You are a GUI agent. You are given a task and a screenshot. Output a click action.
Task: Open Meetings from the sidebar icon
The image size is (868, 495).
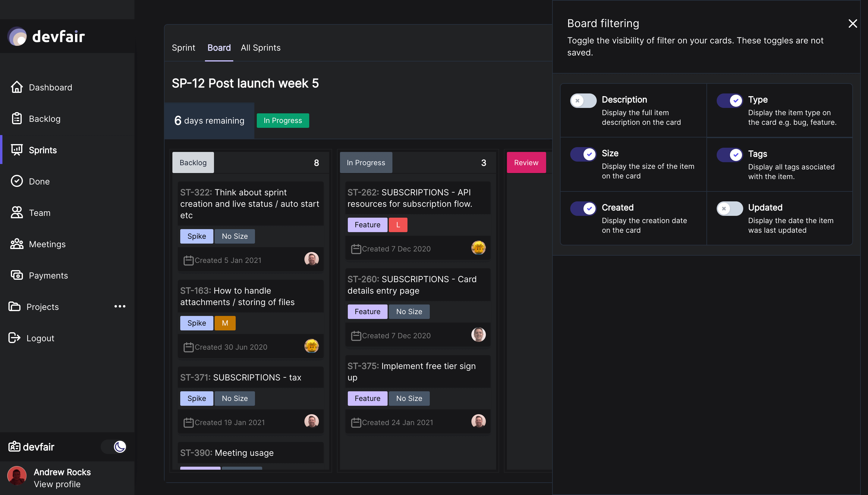point(17,244)
